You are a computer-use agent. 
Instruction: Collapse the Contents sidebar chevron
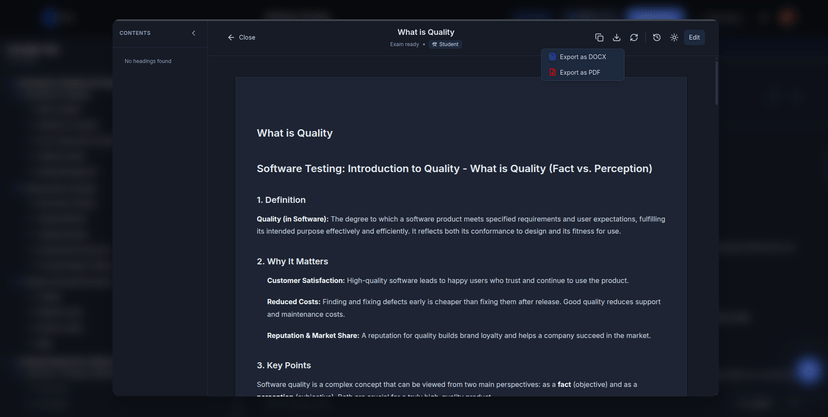(193, 33)
